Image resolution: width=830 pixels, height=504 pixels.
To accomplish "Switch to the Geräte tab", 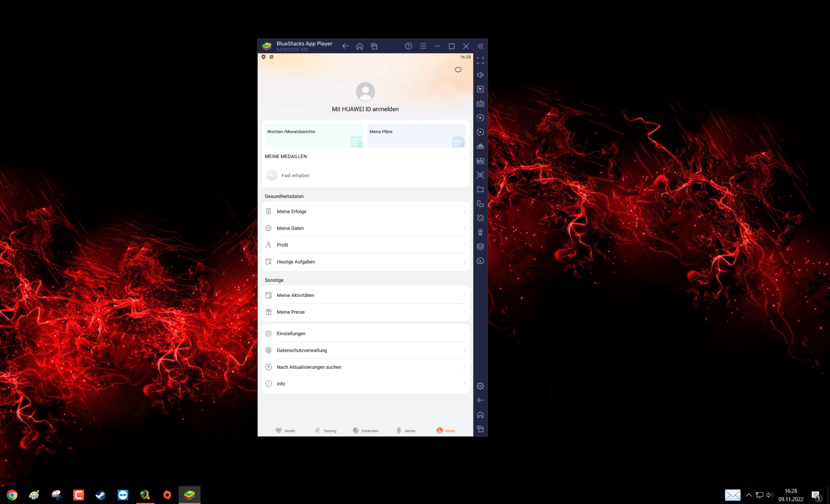I will pyautogui.click(x=405, y=431).
